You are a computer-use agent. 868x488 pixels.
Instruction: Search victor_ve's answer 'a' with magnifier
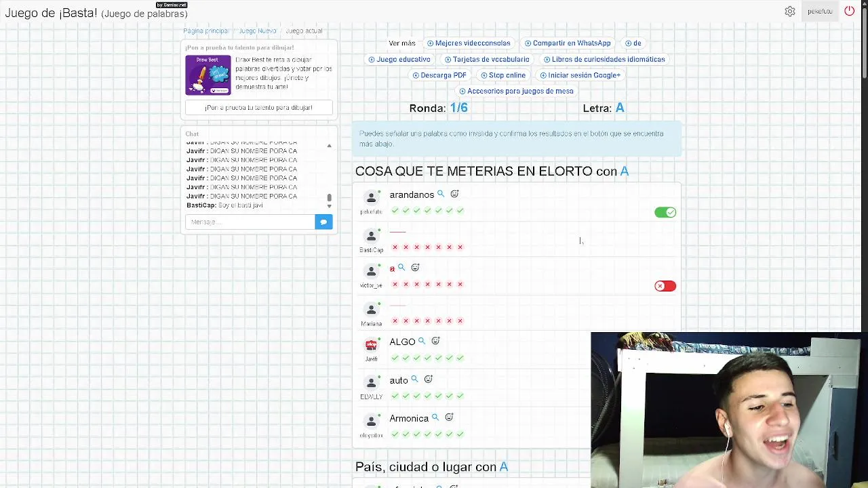(x=401, y=268)
